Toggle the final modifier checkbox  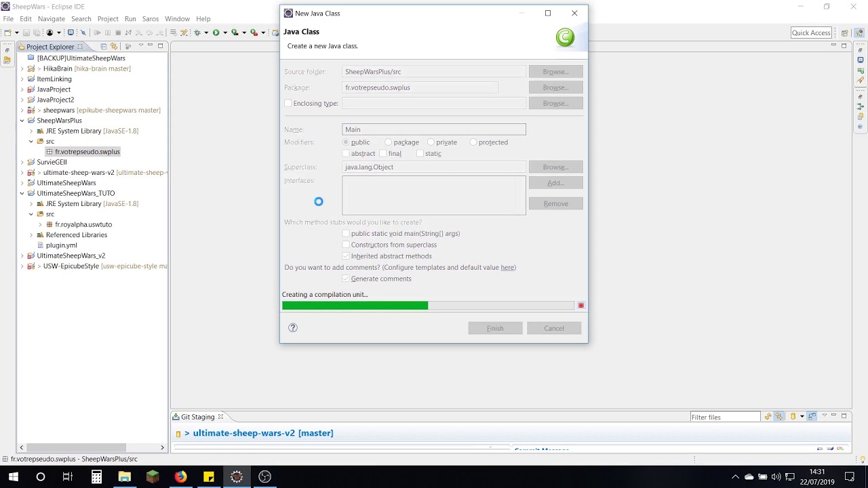coord(383,153)
